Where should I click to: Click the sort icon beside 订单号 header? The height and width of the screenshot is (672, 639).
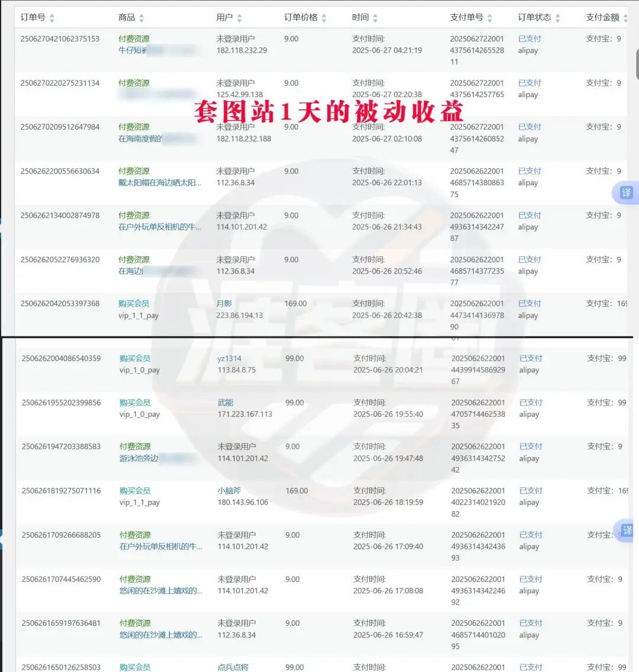(x=52, y=17)
